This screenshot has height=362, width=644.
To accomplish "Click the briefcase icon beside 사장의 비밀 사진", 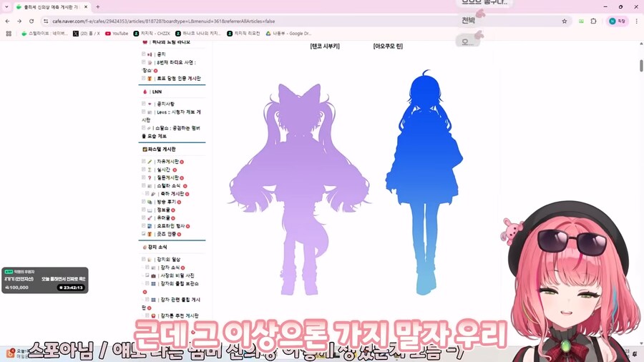I will pyautogui.click(x=154, y=276).
